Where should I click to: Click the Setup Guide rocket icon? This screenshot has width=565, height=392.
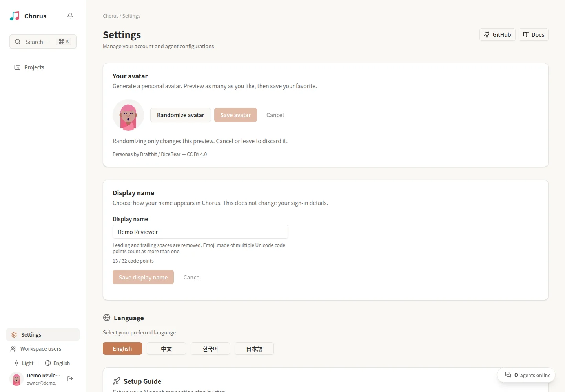[117, 381]
